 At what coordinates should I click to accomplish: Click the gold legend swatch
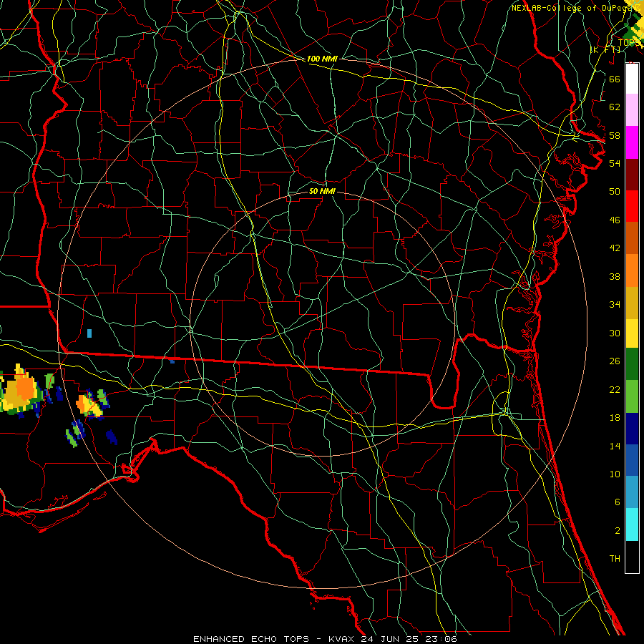[x=632, y=303]
